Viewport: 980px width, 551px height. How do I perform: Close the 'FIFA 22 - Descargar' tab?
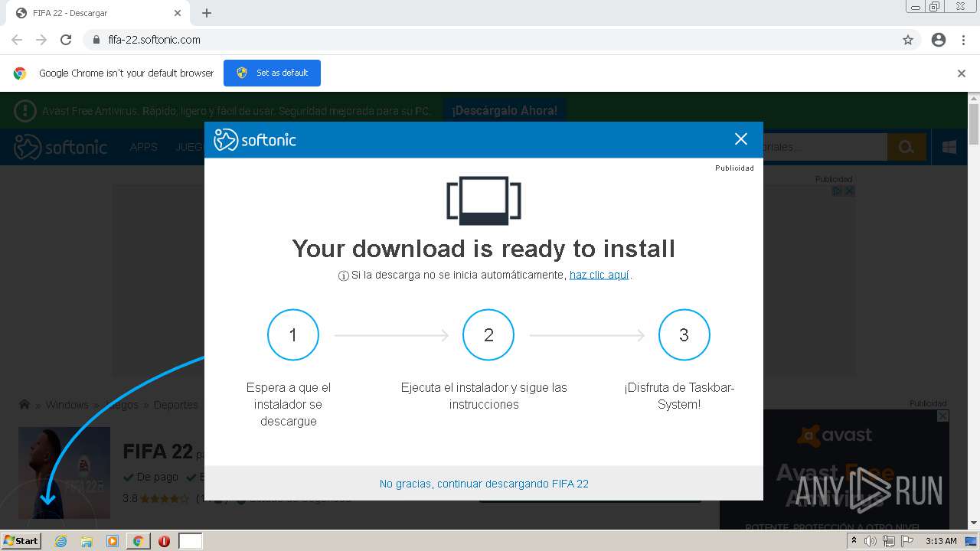(178, 13)
